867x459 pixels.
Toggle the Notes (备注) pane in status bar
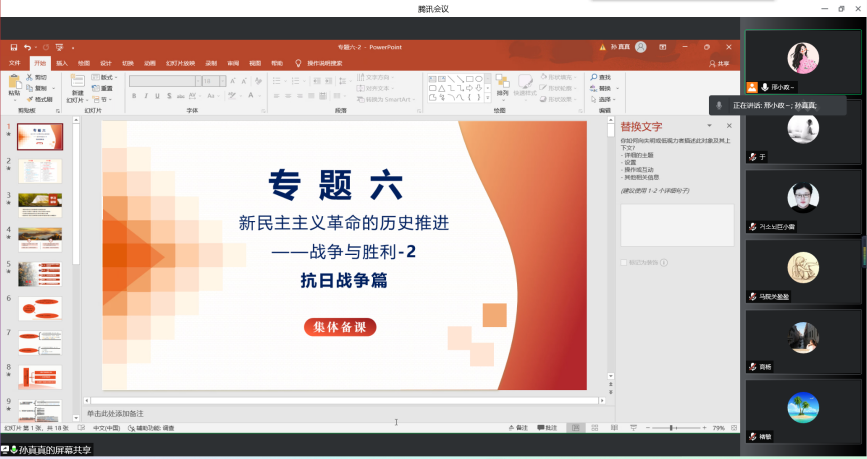517,427
